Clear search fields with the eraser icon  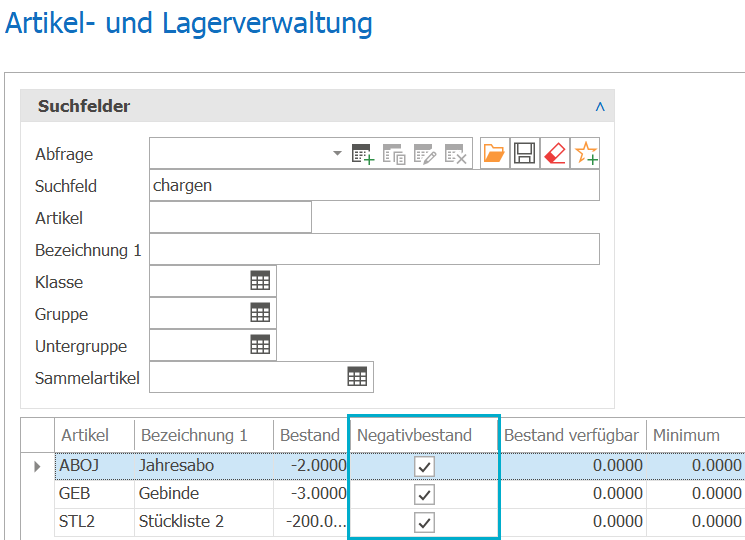coord(554,153)
